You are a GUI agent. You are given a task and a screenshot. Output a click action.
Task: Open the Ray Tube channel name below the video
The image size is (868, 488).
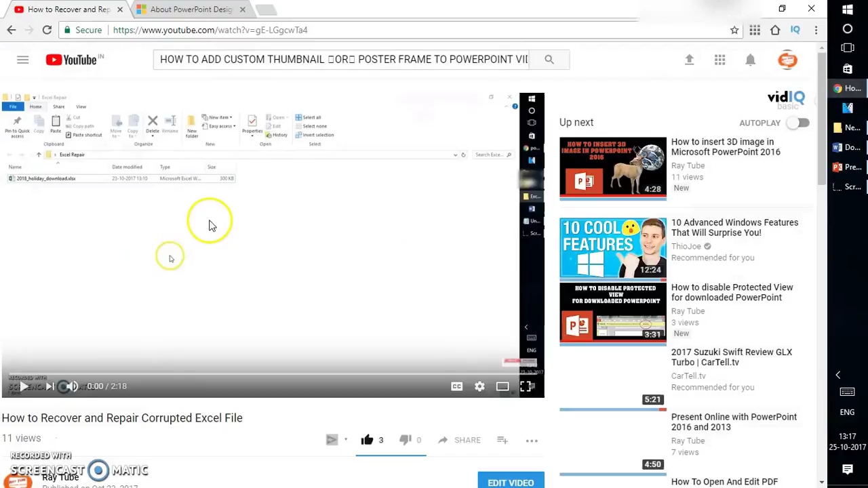[x=60, y=477]
